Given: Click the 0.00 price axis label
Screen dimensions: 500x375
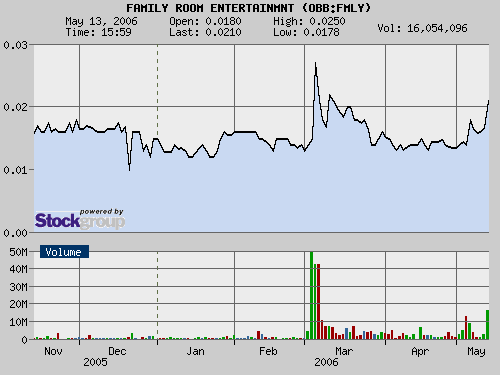Looking at the screenshot, I should (x=15, y=233).
